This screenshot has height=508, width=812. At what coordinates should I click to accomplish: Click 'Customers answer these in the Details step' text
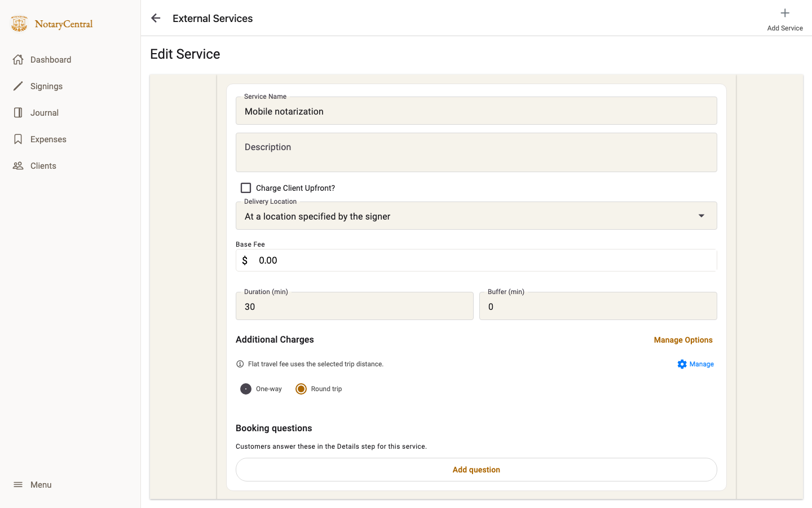pyautogui.click(x=331, y=446)
